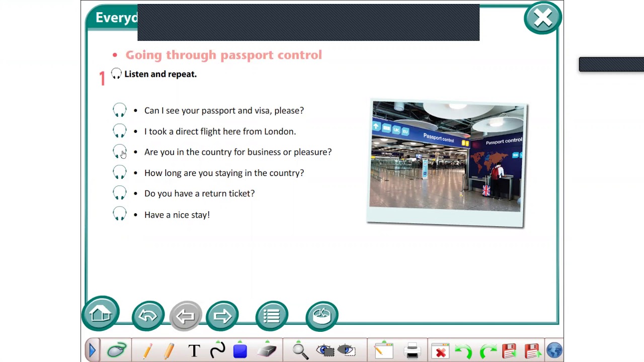
Task: Play audio for 'I took a direct flight here from London.'
Action: 120,131
